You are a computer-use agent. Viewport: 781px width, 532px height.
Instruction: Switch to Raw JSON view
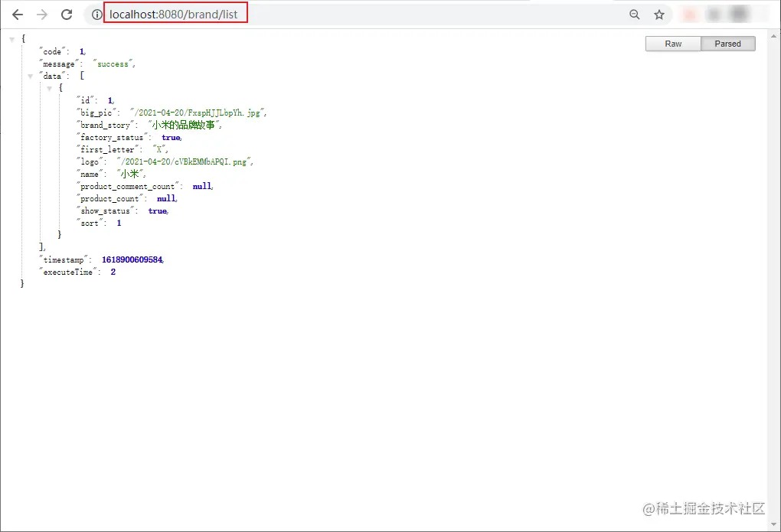(x=673, y=44)
